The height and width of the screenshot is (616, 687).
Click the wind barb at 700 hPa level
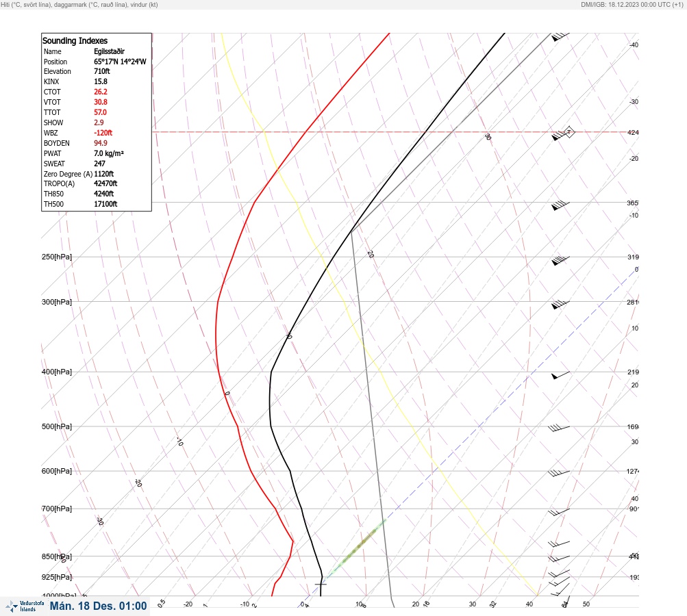[559, 512]
